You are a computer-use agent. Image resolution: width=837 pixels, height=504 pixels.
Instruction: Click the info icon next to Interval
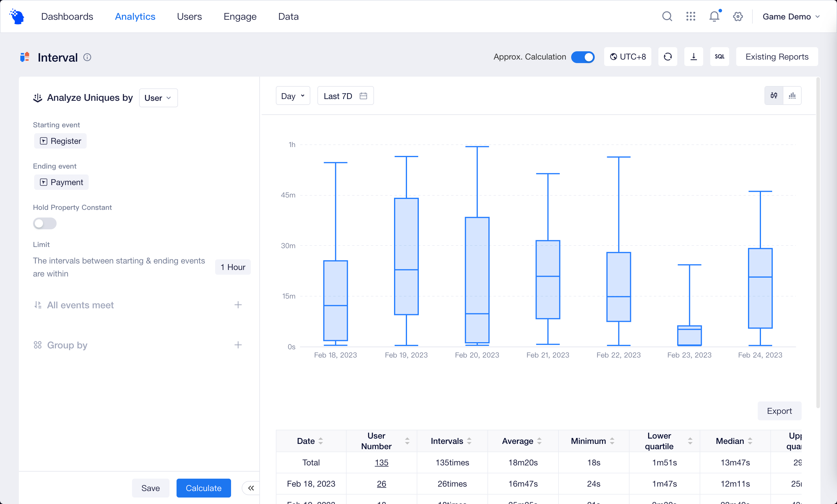(87, 57)
